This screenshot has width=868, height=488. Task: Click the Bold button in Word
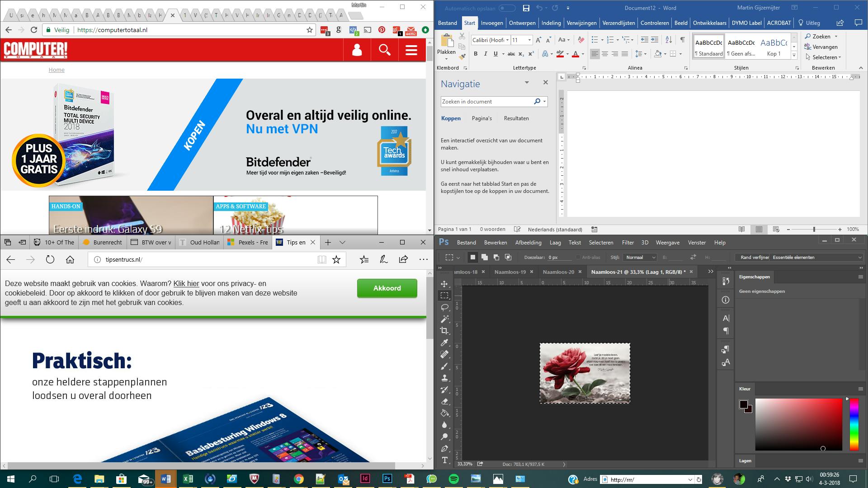click(x=476, y=54)
